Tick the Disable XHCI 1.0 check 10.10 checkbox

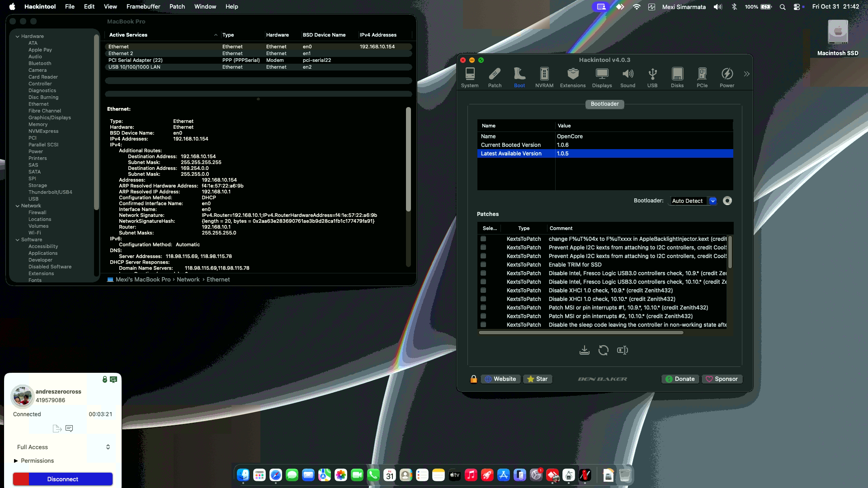pos(483,299)
